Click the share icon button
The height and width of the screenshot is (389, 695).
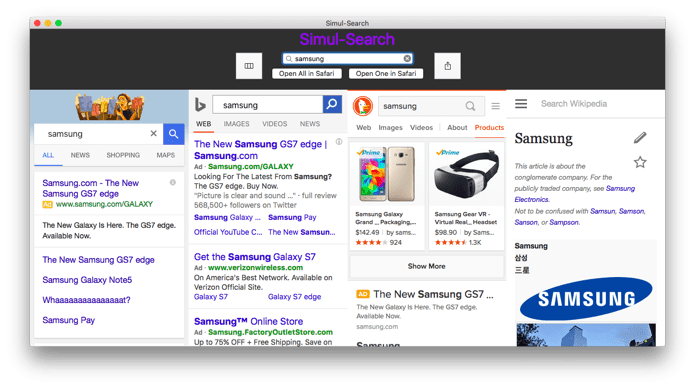(447, 66)
